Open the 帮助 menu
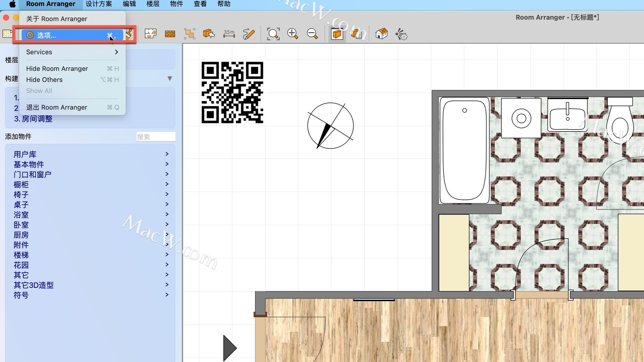The height and width of the screenshot is (362, 644). pos(224,4)
